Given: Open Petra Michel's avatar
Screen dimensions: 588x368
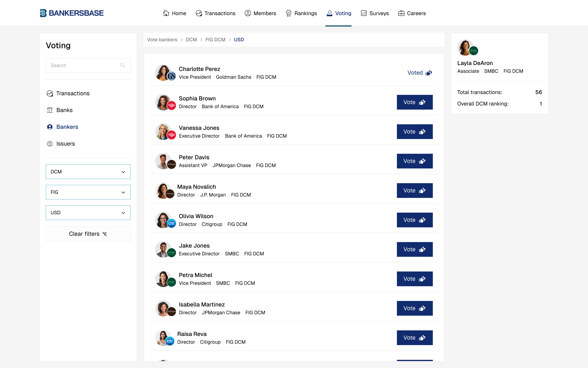Looking at the screenshot, I should coord(164,279).
